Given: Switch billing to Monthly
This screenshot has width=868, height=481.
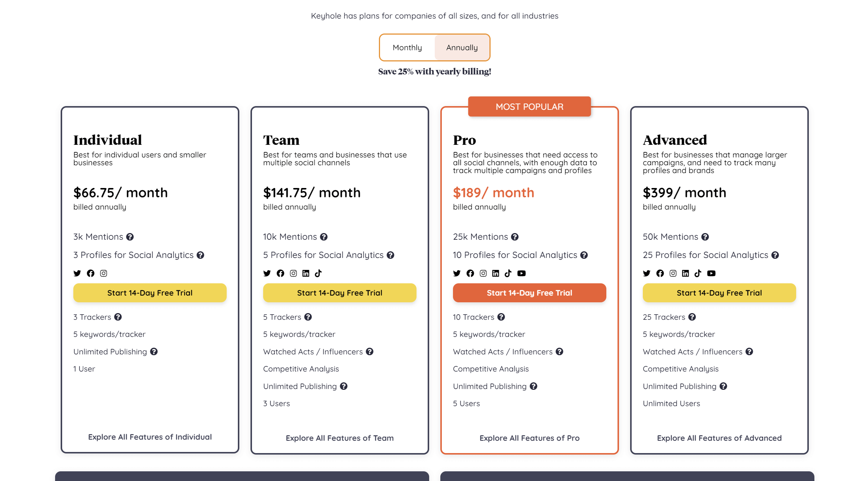Looking at the screenshot, I should tap(407, 48).
